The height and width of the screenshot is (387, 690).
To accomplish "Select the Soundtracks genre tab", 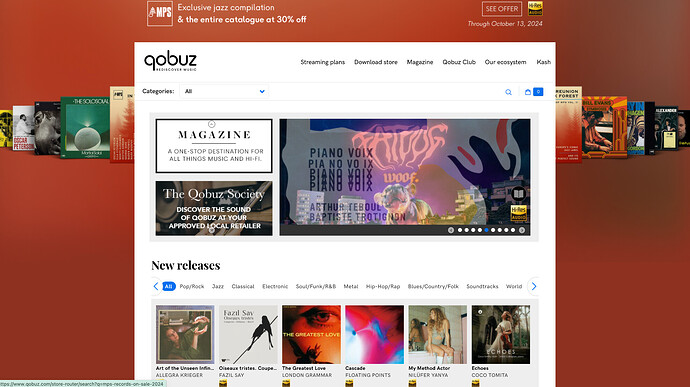I will coord(482,286).
